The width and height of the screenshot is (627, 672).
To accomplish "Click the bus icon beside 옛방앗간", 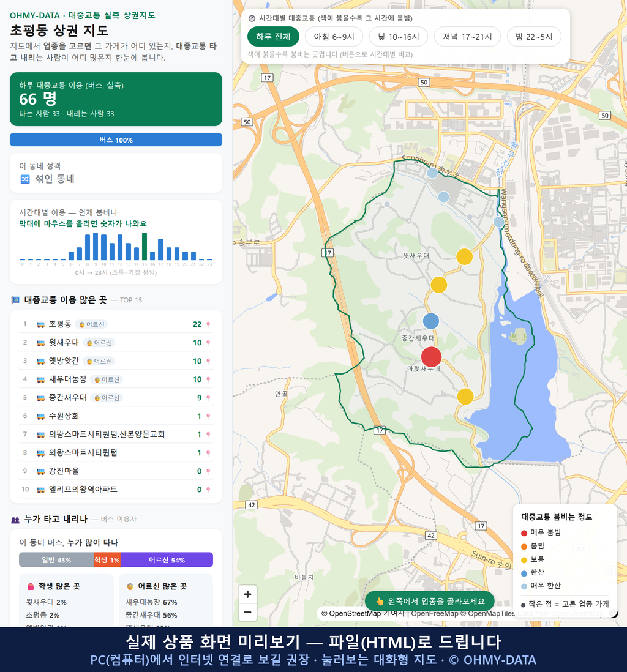I will tap(41, 361).
